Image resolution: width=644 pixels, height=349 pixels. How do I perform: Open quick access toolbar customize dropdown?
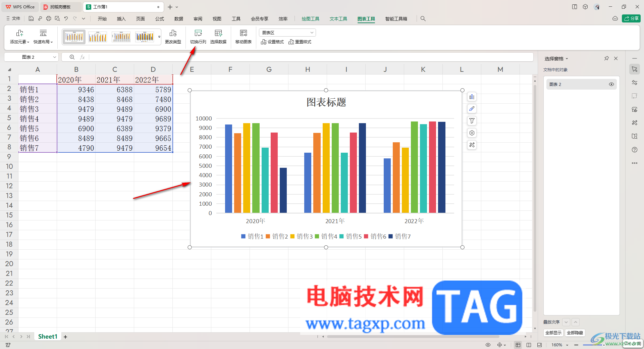coord(84,19)
